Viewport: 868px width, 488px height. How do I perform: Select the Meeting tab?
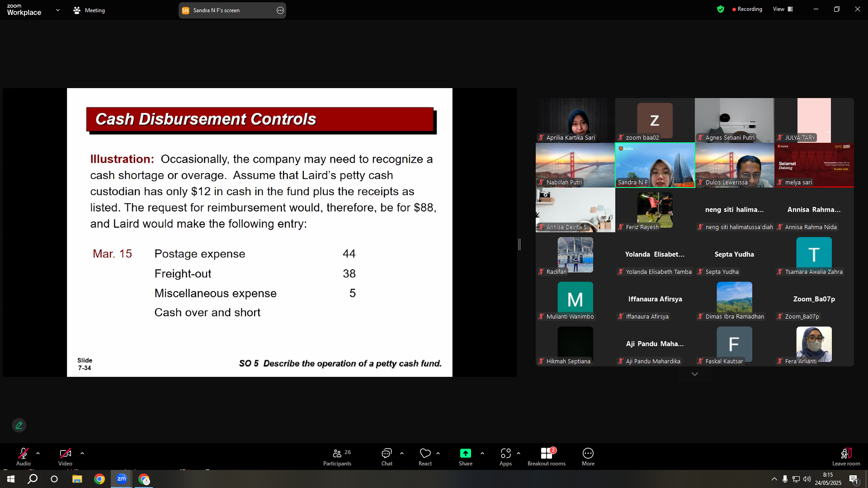click(89, 10)
